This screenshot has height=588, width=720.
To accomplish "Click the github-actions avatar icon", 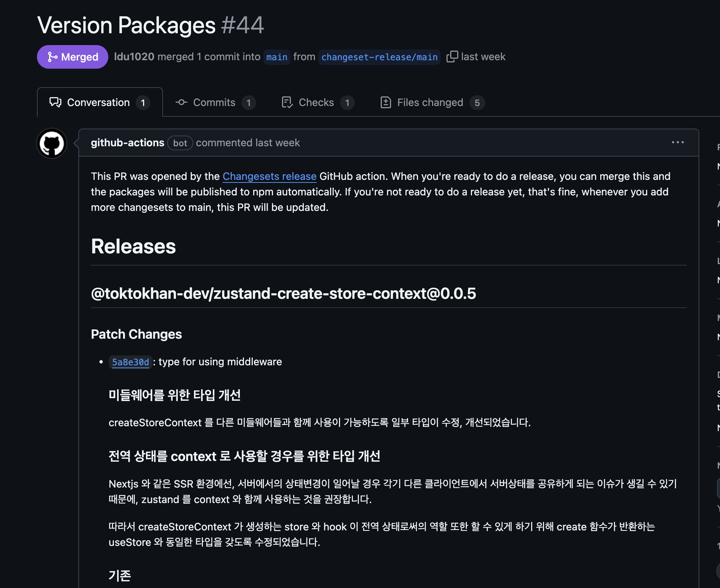I will (x=52, y=143).
